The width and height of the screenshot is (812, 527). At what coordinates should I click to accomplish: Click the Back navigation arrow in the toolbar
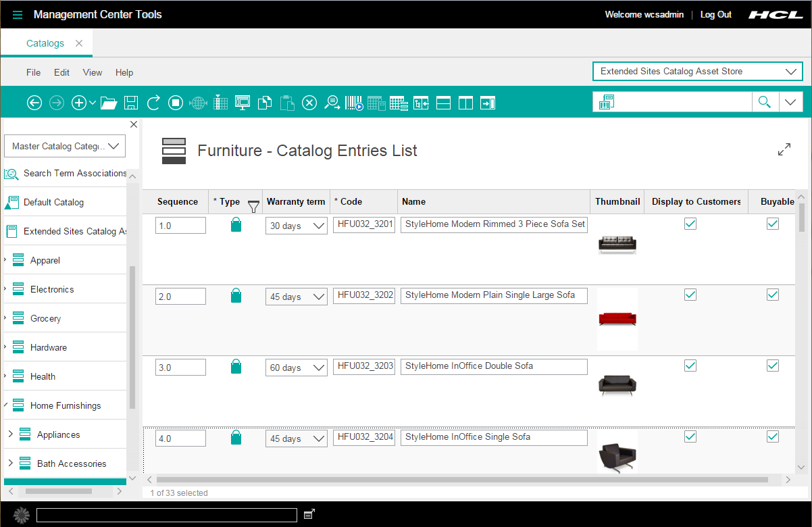pyautogui.click(x=34, y=102)
